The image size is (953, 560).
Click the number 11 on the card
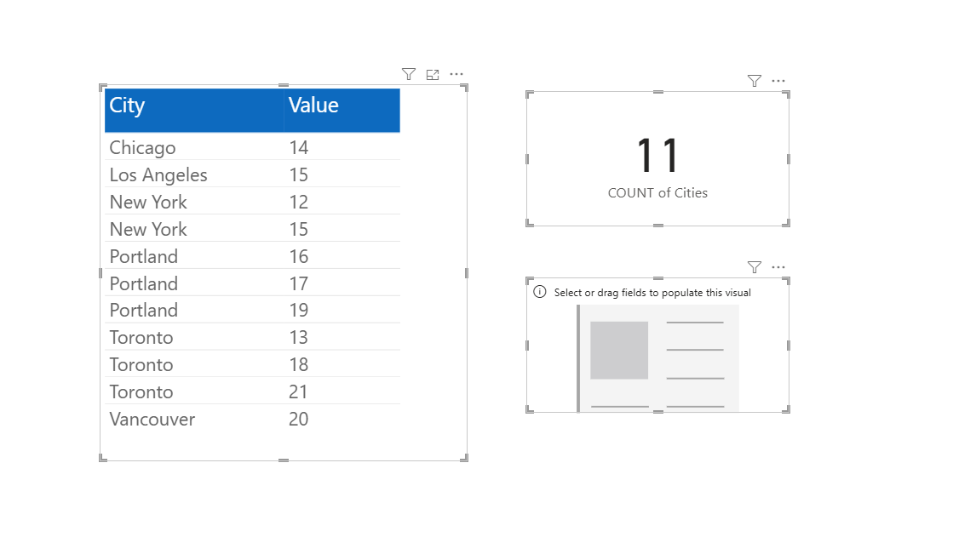tap(657, 156)
